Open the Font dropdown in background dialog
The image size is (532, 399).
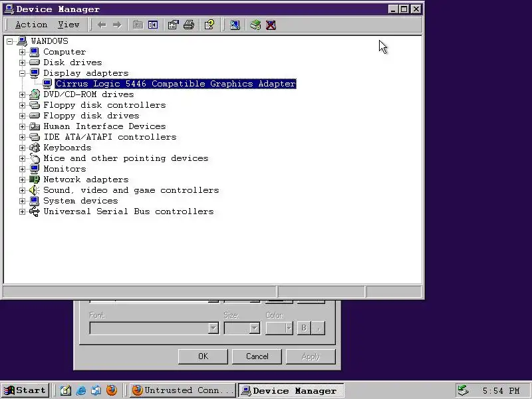click(x=213, y=328)
